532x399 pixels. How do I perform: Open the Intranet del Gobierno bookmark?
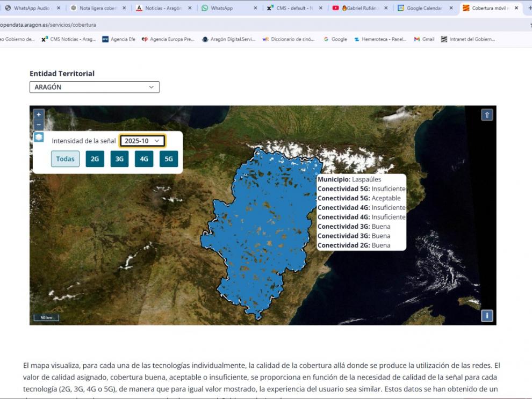pyautogui.click(x=468, y=39)
